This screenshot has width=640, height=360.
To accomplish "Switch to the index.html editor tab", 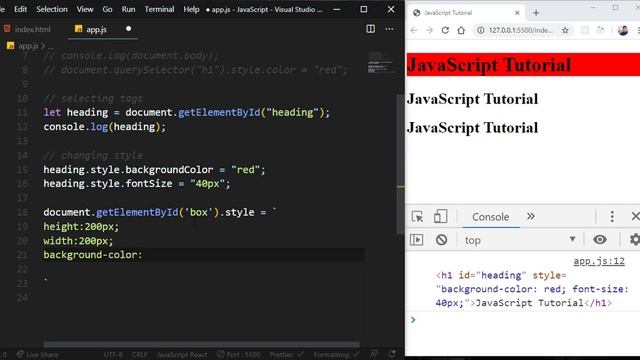I will click(28, 29).
